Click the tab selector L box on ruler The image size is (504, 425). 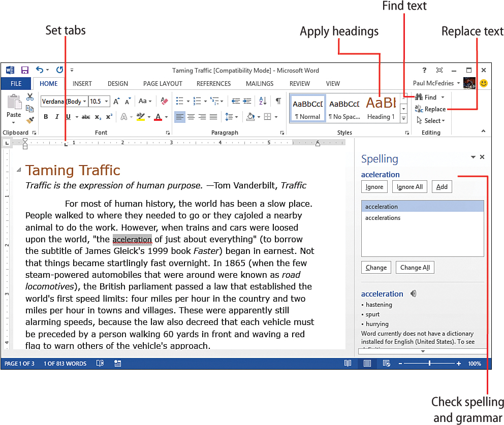(7, 143)
